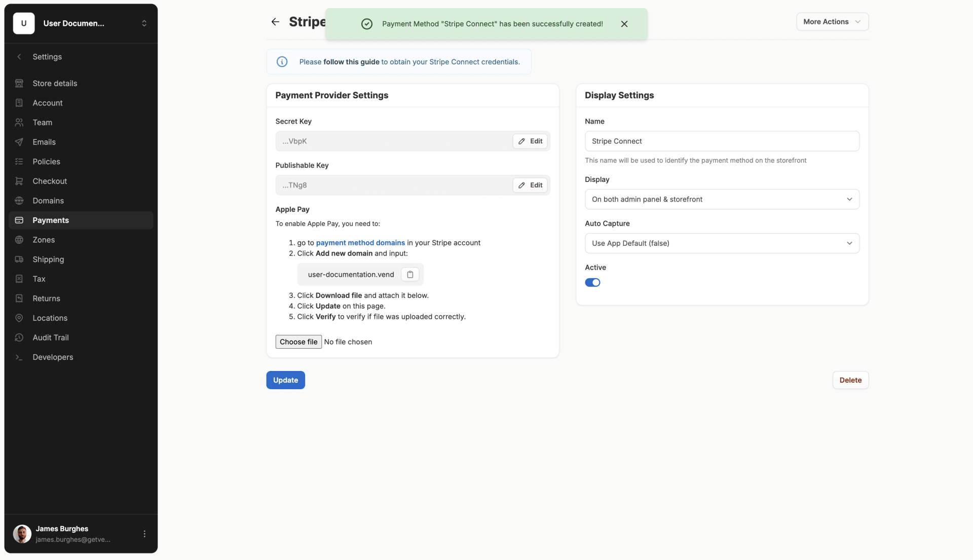This screenshot has width=973, height=560.
Task: Click James Burghes profile avatar
Action: (22, 534)
